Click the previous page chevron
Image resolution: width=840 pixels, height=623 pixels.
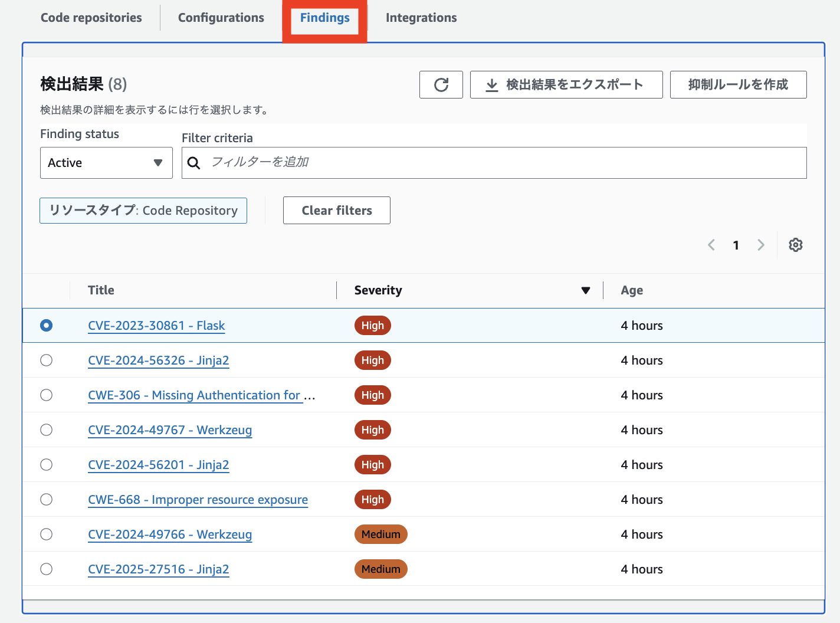click(711, 244)
